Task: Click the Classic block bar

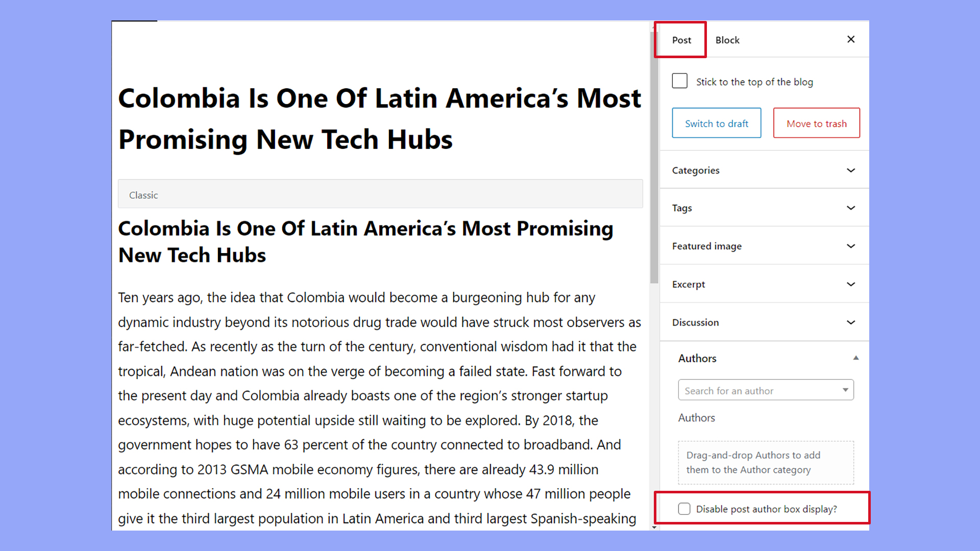Action: tap(380, 194)
